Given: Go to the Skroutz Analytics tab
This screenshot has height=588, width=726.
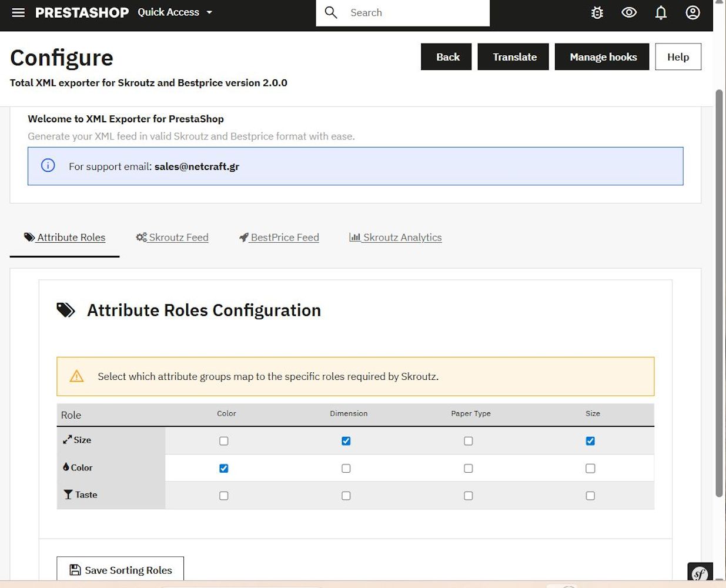Looking at the screenshot, I should [396, 238].
